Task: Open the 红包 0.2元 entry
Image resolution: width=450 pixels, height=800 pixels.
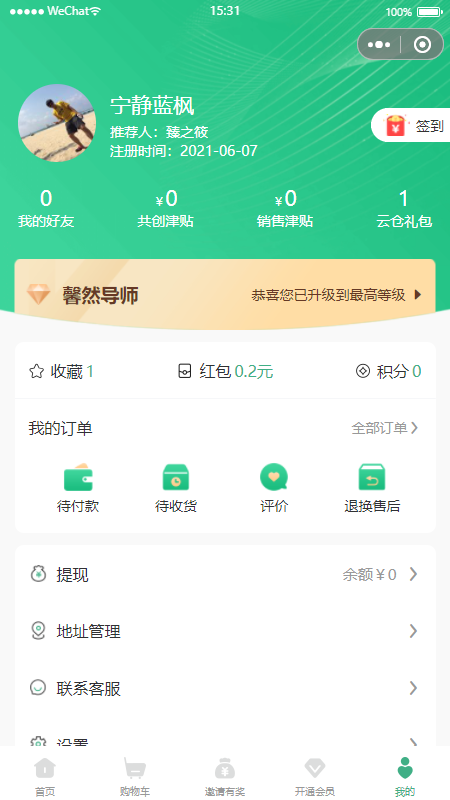Action: 225,371
